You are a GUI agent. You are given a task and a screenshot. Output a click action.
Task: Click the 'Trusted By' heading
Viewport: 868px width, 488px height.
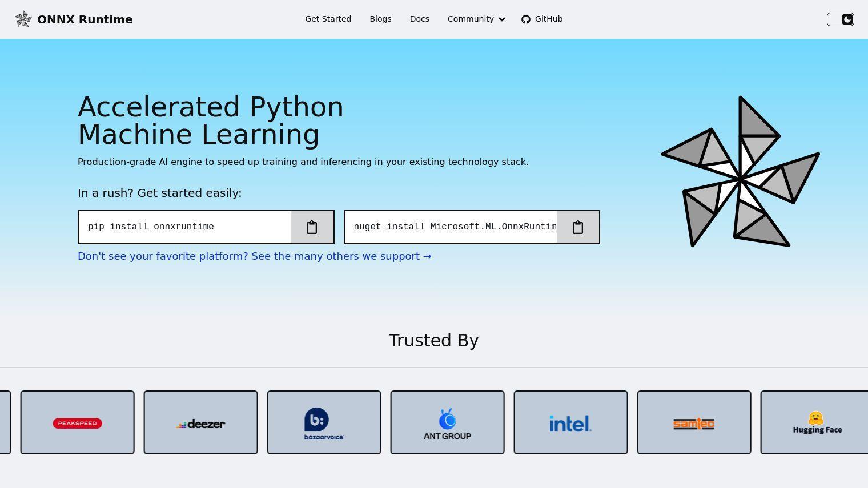click(433, 340)
